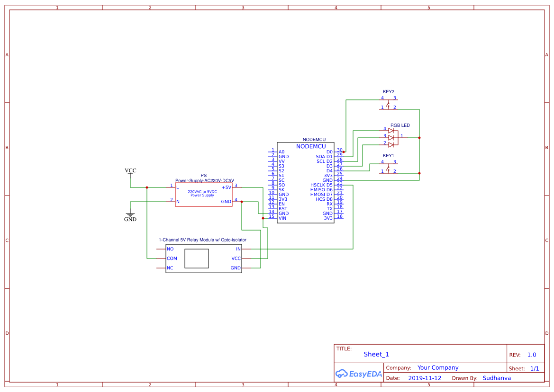Click the junction dot at power supply GND output
Viewport: 554px width, 392px height.
tap(241, 201)
